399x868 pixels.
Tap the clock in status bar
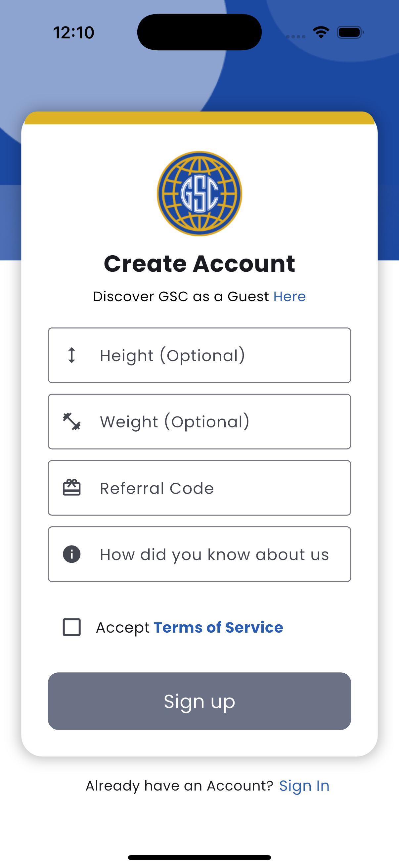[x=74, y=33]
